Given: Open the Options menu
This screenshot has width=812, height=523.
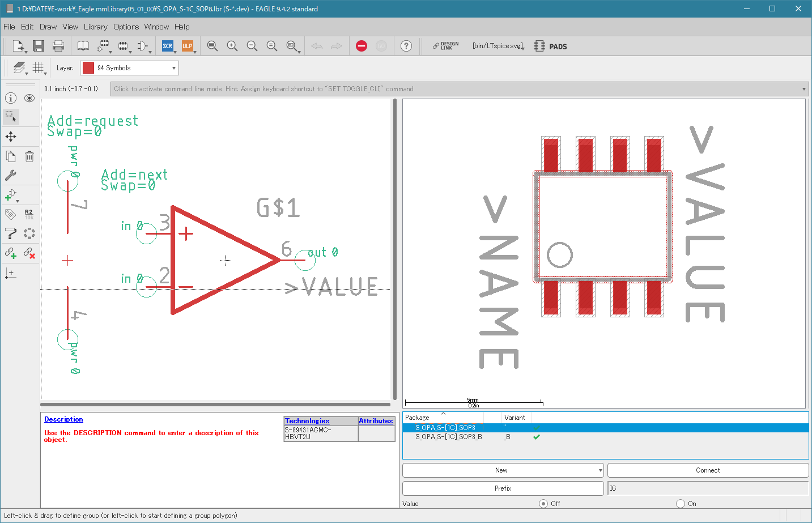Looking at the screenshot, I should click(126, 27).
